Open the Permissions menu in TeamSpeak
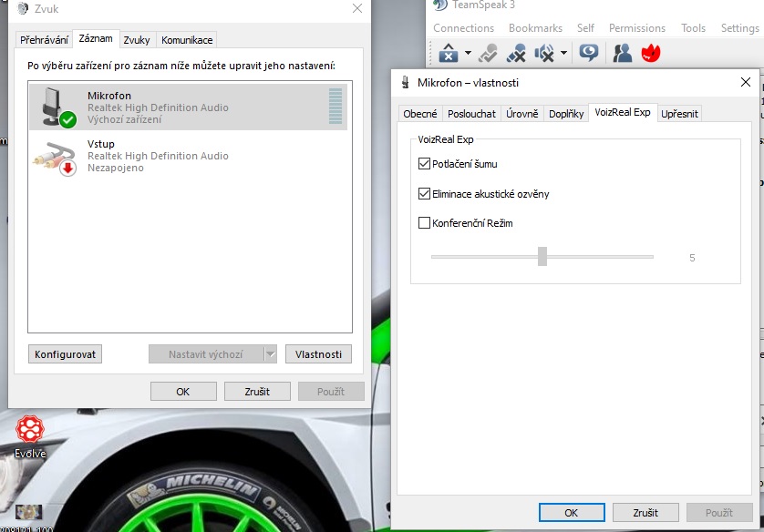The image size is (764, 532). (x=637, y=28)
